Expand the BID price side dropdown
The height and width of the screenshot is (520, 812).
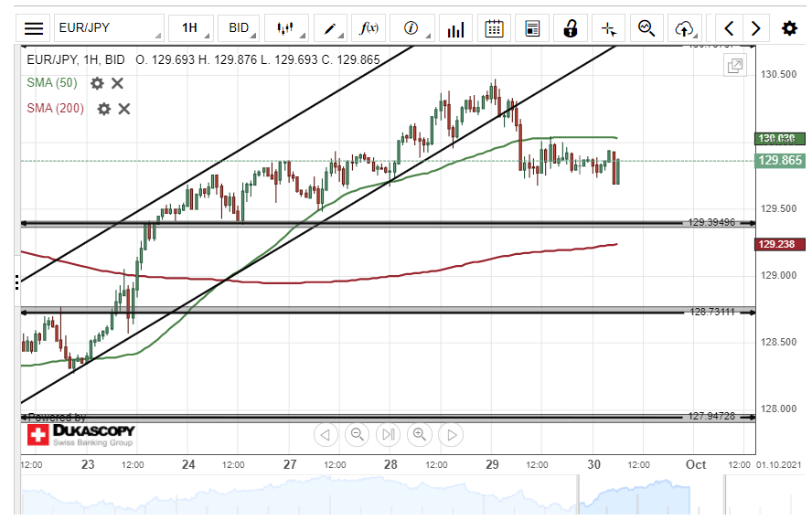coord(240,28)
